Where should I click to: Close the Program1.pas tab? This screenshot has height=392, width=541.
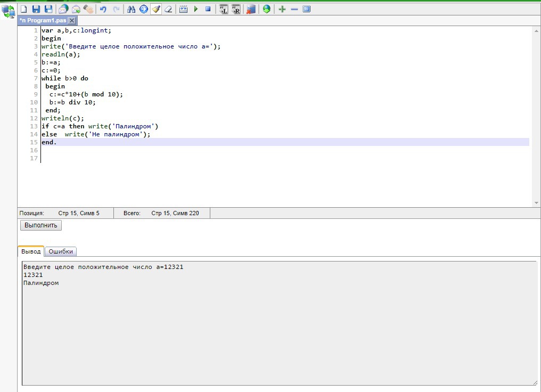pyautogui.click(x=72, y=20)
